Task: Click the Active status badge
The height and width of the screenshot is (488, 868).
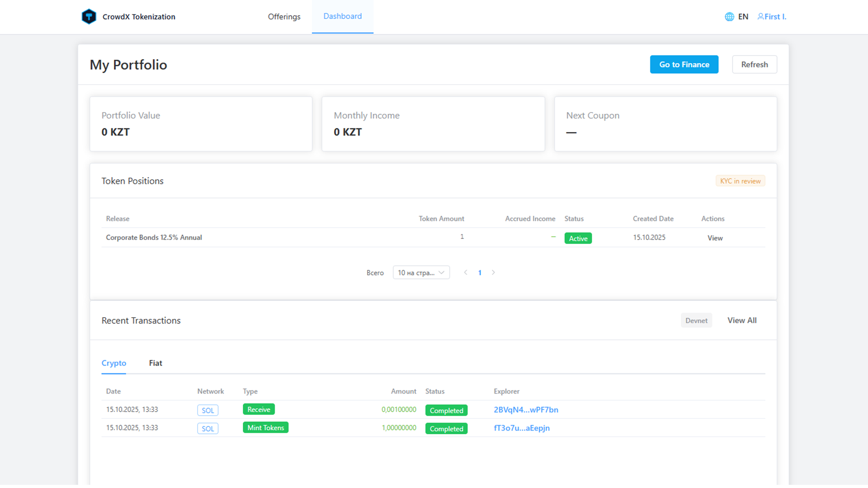Action: [x=578, y=238]
